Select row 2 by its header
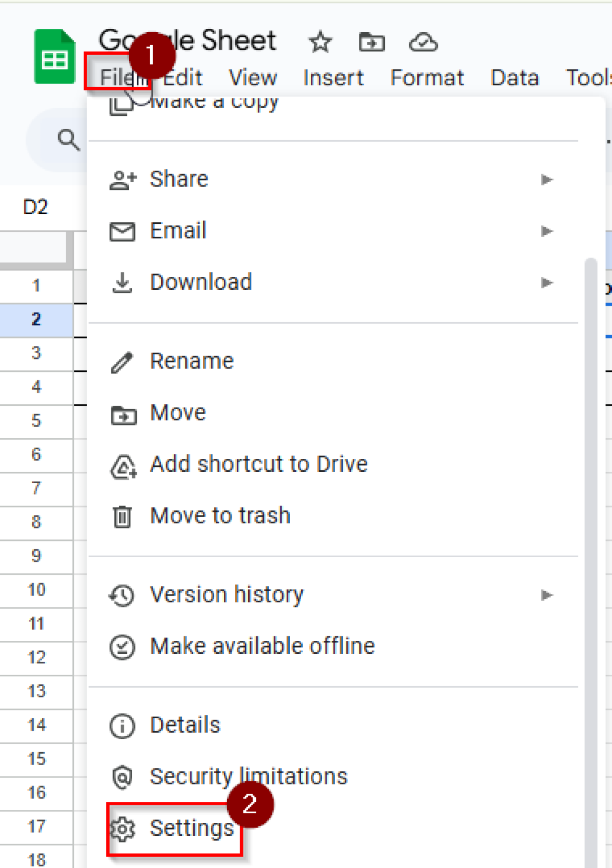Screen dimensions: 612x868 click(x=36, y=319)
